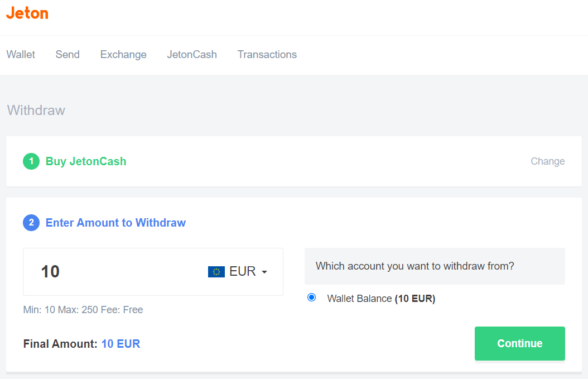Click the Enter Amount to Withdraw heading
The image size is (588, 379).
point(115,223)
